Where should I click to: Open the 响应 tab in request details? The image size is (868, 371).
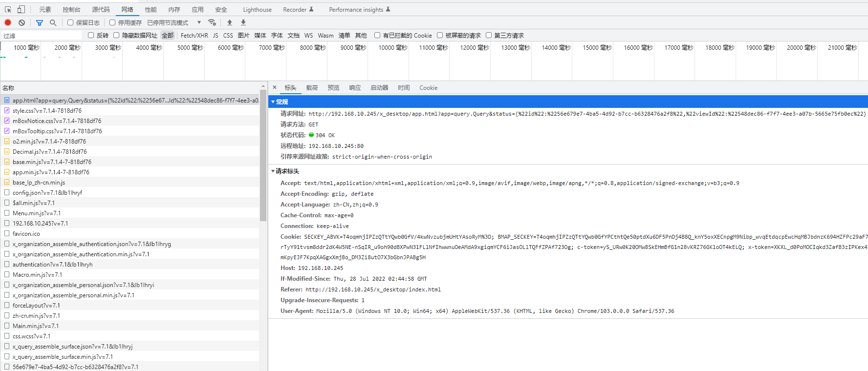pyautogui.click(x=355, y=88)
